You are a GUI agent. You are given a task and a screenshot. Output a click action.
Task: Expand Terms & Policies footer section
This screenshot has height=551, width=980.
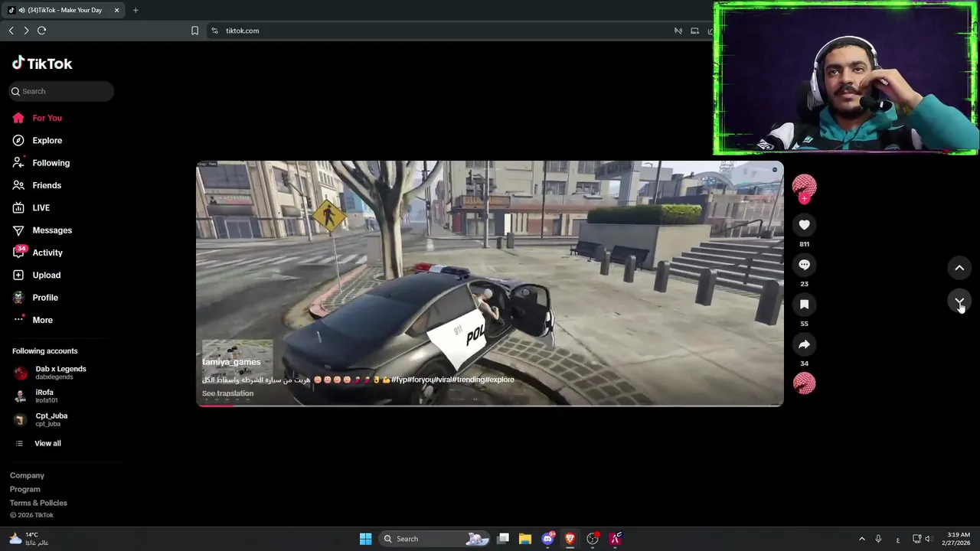(x=38, y=503)
